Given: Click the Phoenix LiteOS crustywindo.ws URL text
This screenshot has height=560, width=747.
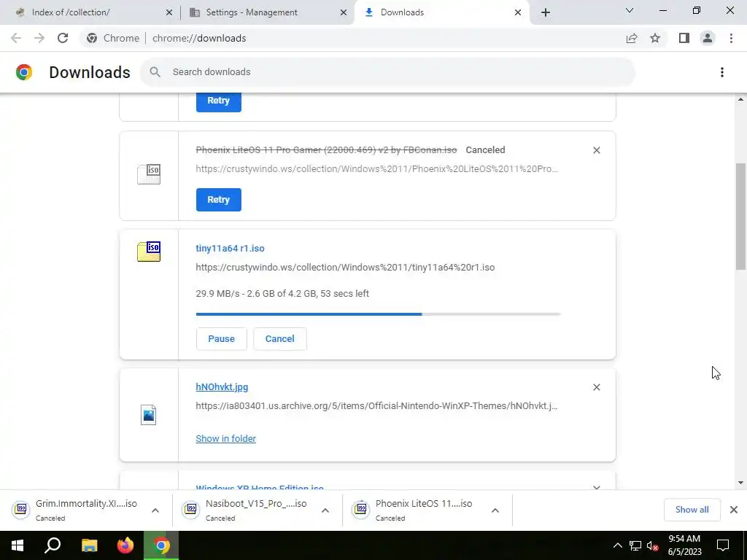Looking at the screenshot, I should (x=377, y=169).
